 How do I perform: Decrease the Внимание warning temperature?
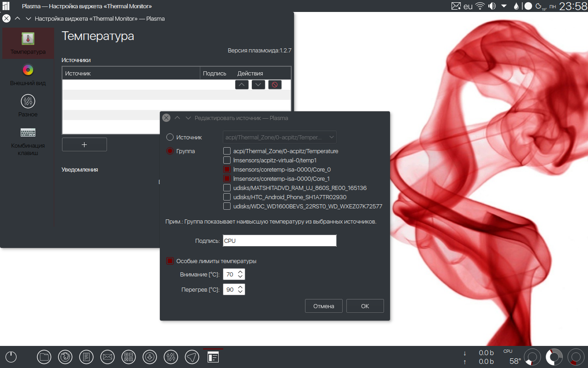pyautogui.click(x=240, y=277)
